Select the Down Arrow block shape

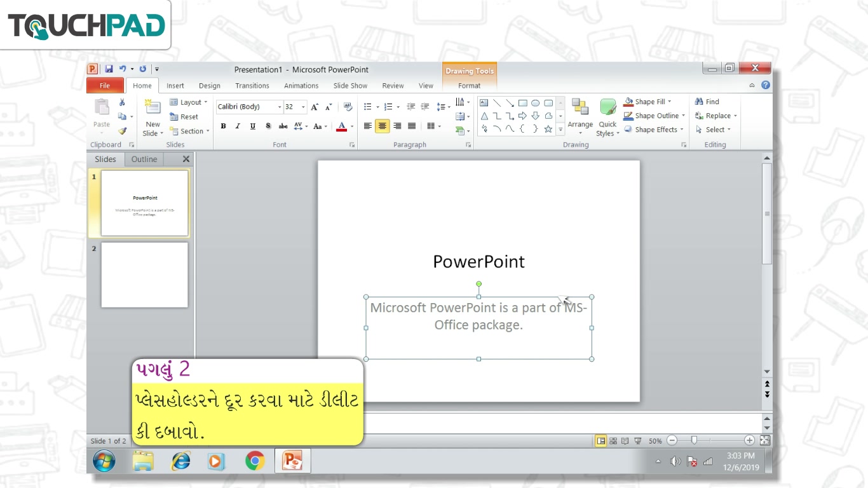(535, 116)
